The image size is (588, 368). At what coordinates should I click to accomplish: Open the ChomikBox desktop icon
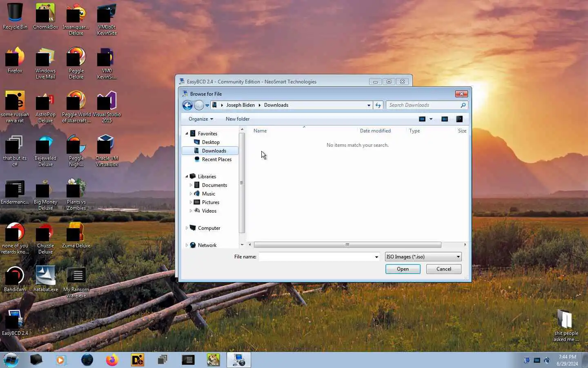(45, 16)
